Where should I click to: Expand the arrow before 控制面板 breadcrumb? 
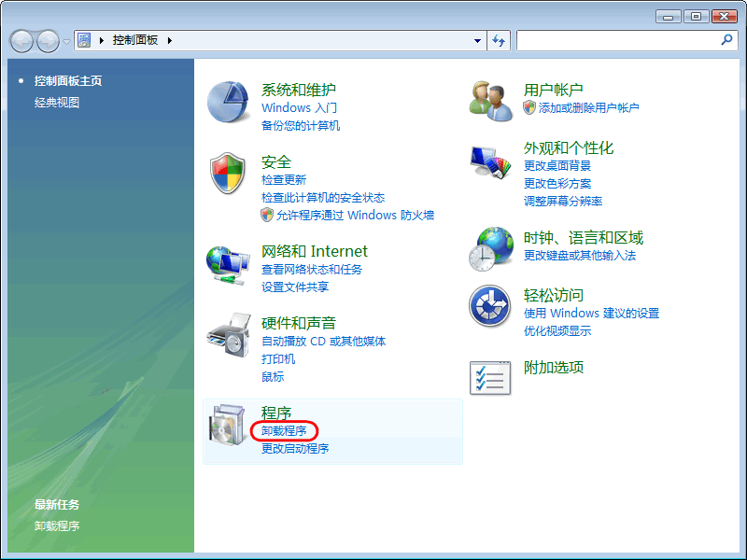(102, 40)
